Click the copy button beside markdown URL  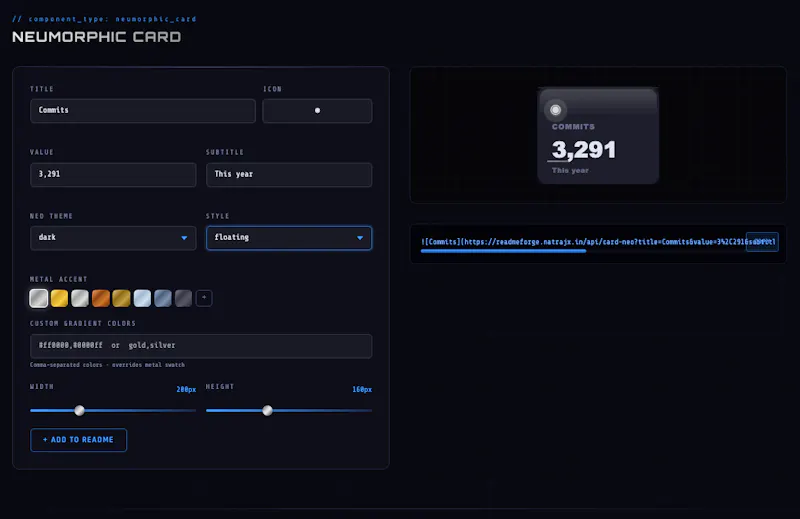762,242
